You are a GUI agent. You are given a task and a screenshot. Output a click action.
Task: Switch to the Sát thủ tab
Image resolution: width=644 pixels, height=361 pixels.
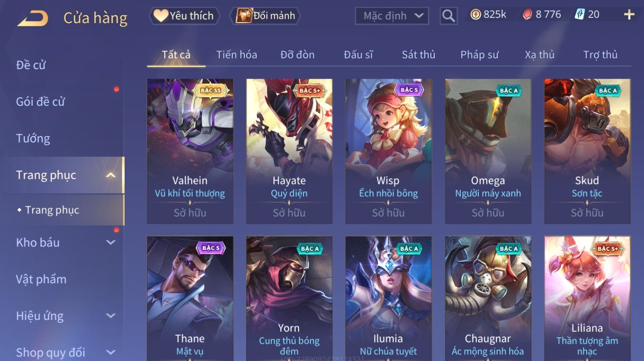[x=419, y=55]
